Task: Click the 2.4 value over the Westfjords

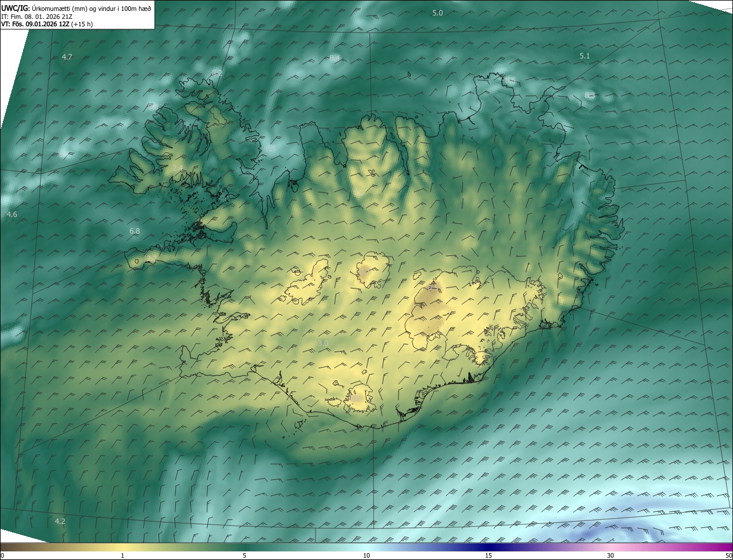Action: pos(178,168)
